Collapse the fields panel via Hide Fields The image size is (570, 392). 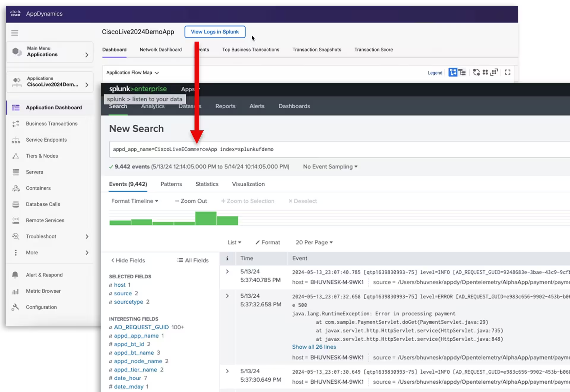[x=128, y=260]
